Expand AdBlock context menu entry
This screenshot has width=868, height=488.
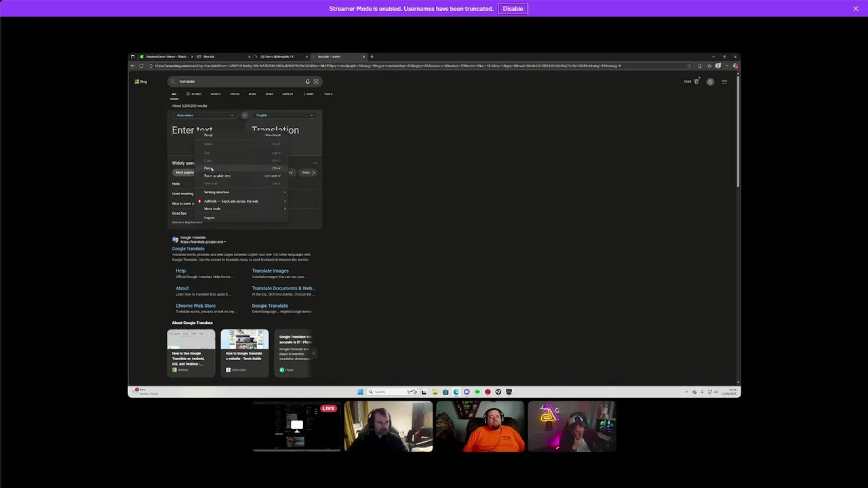pos(243,201)
